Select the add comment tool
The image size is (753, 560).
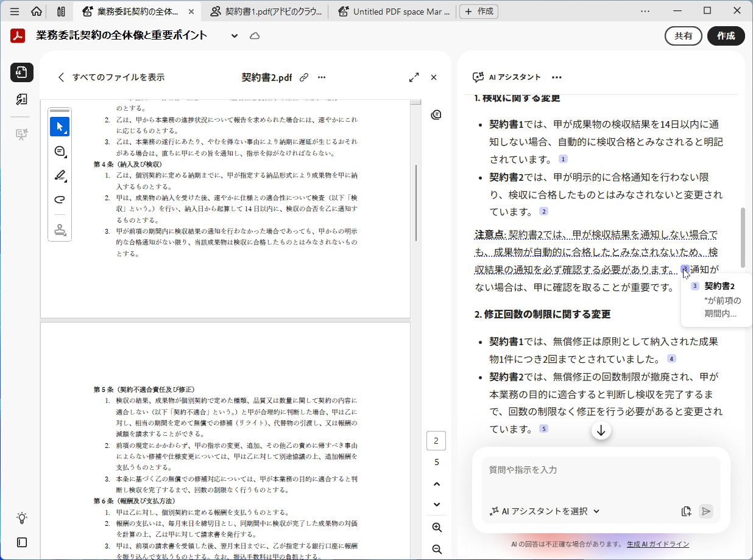[x=60, y=152]
